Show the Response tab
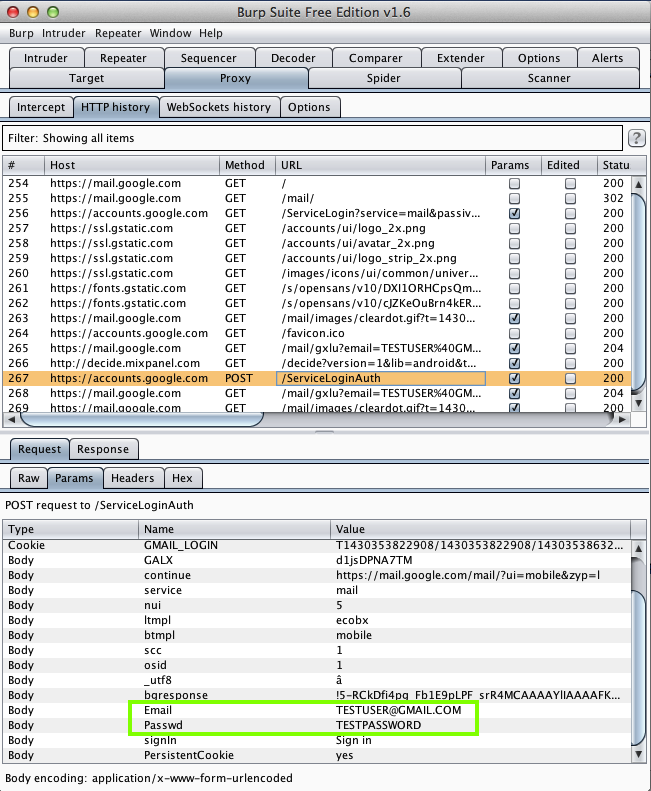651x791 pixels. coord(103,449)
